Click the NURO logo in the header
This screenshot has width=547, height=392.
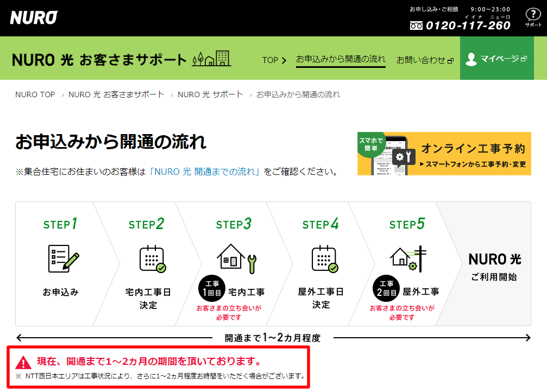[x=34, y=18]
